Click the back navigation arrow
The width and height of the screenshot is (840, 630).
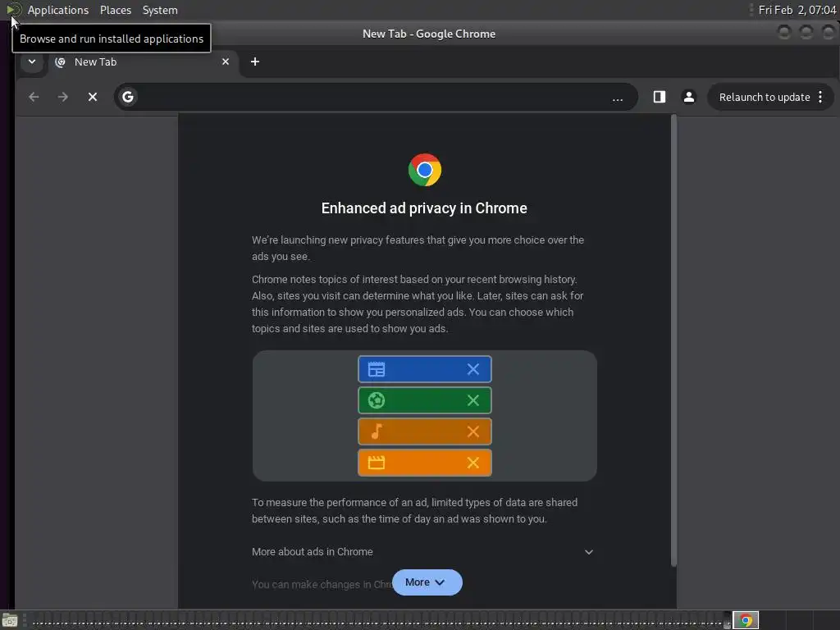34,97
